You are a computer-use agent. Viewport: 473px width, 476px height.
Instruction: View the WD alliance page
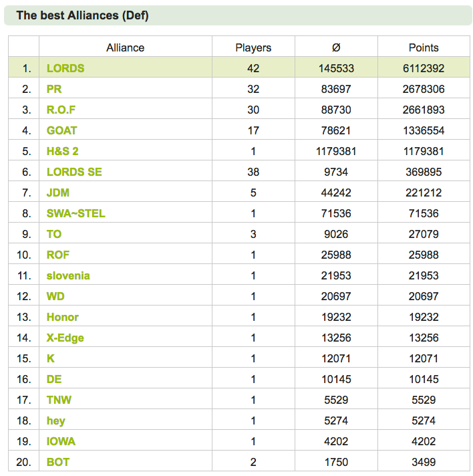coord(55,296)
